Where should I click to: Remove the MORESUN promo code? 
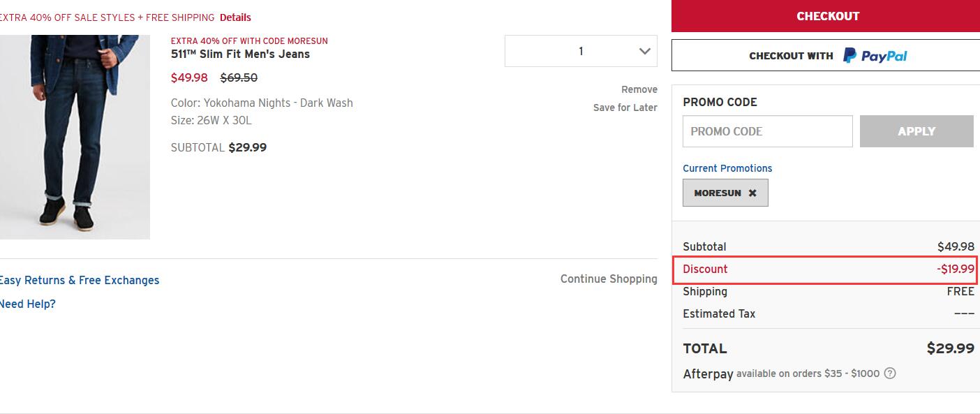point(752,193)
